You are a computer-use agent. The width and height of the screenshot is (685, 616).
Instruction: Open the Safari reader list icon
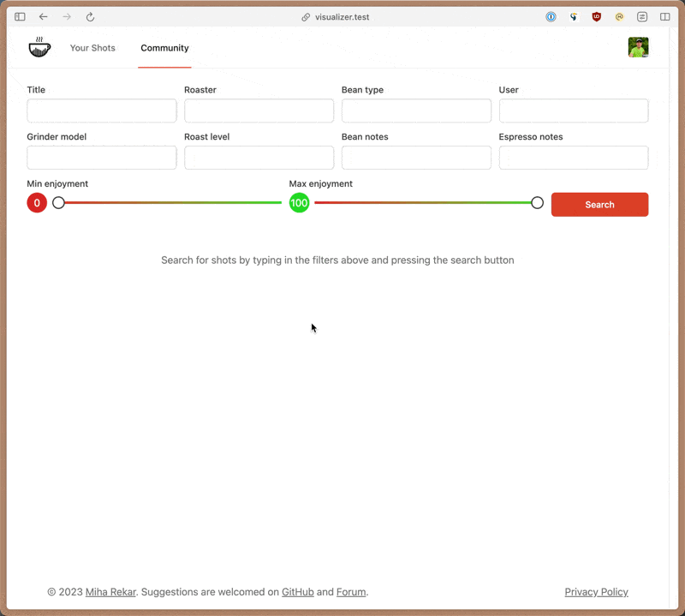(x=642, y=17)
